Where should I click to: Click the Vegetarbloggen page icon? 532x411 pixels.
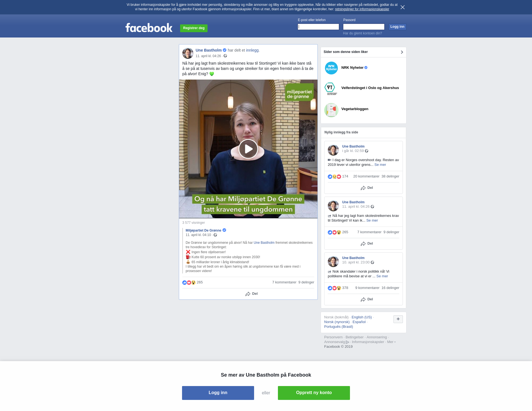point(331,110)
